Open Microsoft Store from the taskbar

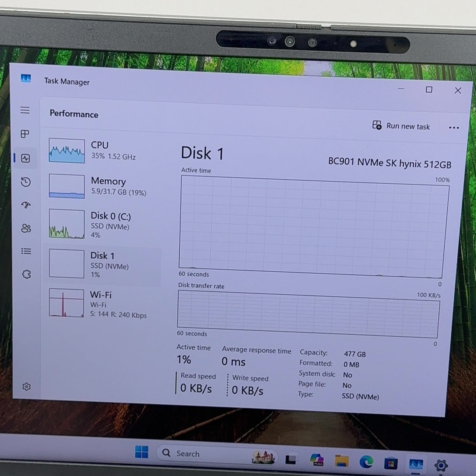pos(391,463)
